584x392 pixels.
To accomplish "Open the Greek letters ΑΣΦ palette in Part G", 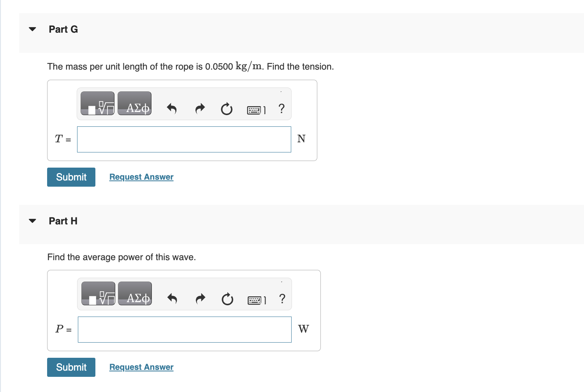I will pos(135,104).
